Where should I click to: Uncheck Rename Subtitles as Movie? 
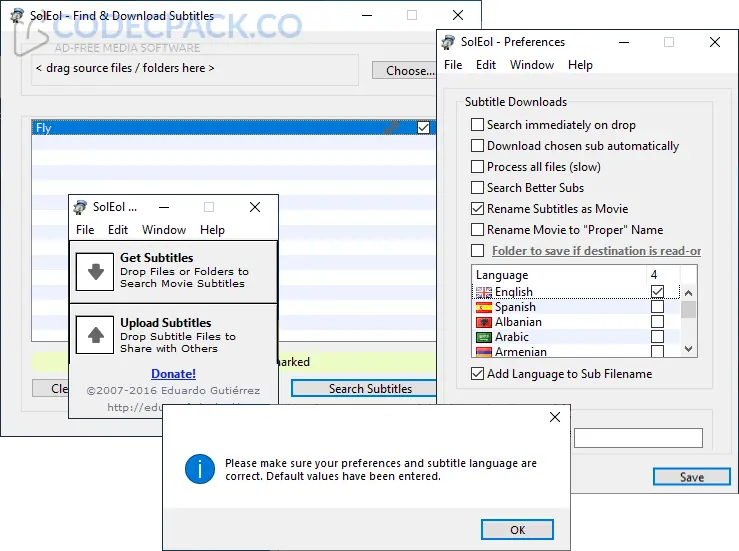click(x=477, y=208)
